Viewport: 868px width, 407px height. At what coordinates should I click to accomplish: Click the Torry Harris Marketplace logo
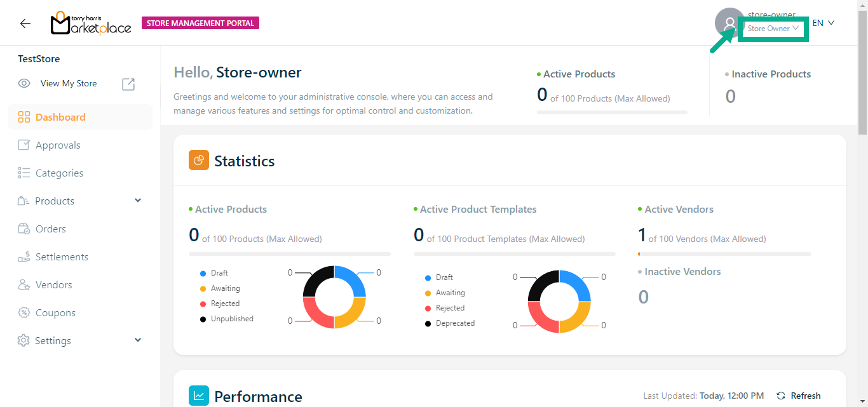(91, 23)
